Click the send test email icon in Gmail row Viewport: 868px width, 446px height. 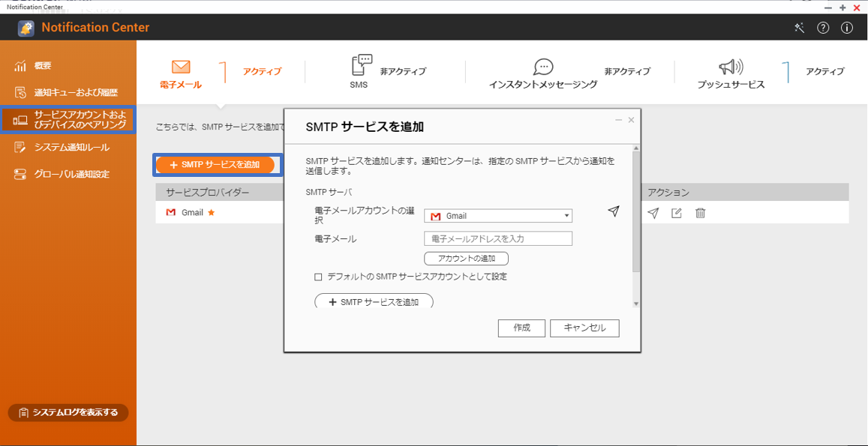(x=653, y=213)
